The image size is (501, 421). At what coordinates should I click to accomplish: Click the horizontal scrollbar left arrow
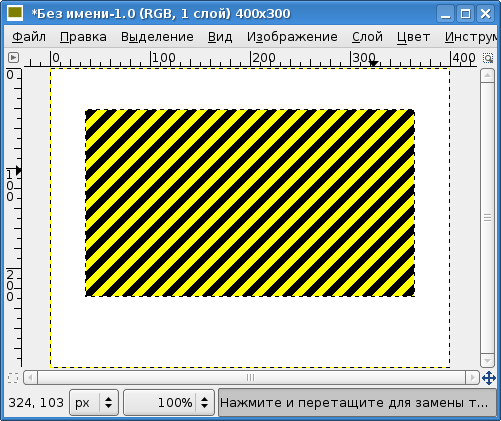pos(31,378)
